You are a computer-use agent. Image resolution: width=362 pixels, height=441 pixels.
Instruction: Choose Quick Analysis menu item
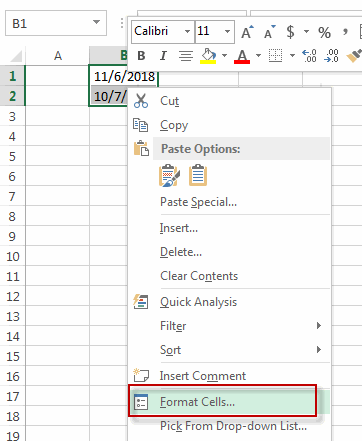click(229, 302)
